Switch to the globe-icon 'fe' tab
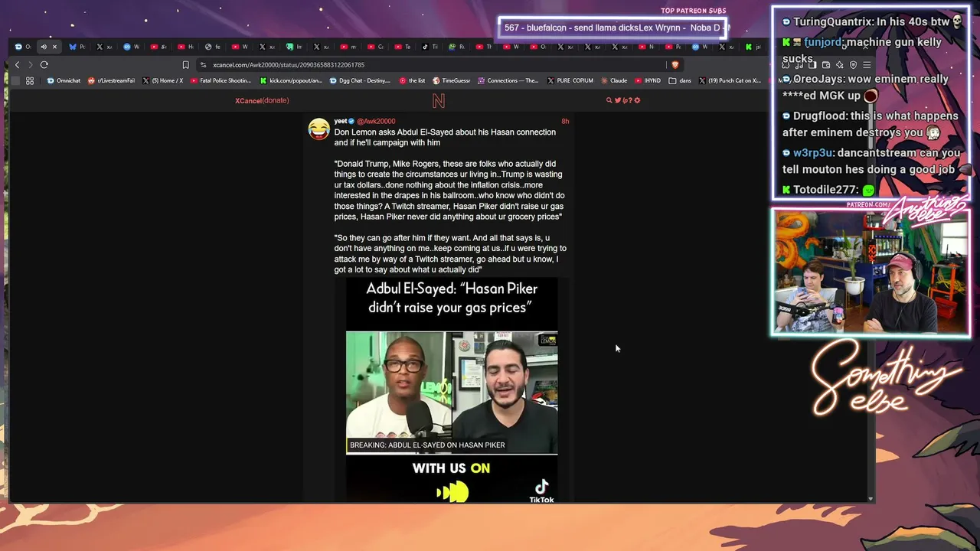980x551 pixels. pos(212,47)
